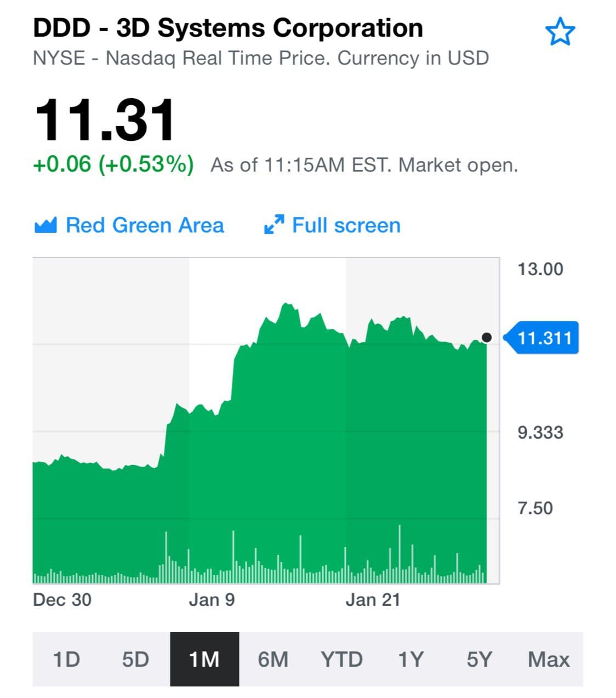Click the Jan 9 date axis label
The image size is (616, 698).
[x=212, y=600]
